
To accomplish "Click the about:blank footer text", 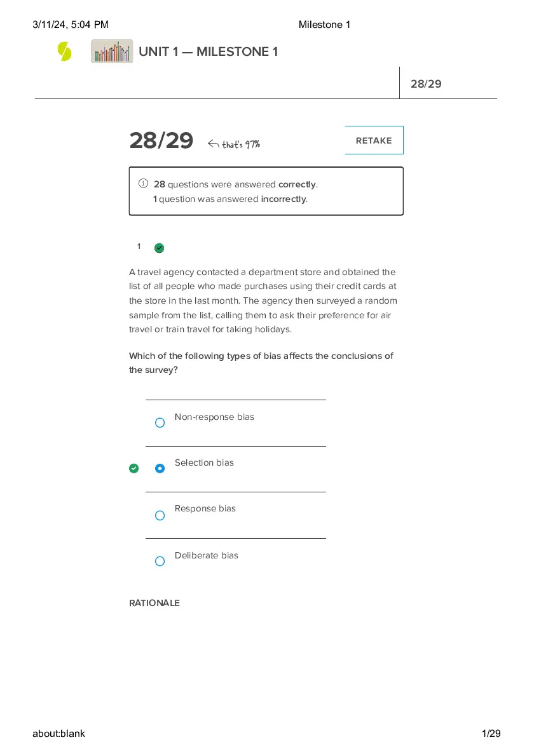I will pos(59,733).
